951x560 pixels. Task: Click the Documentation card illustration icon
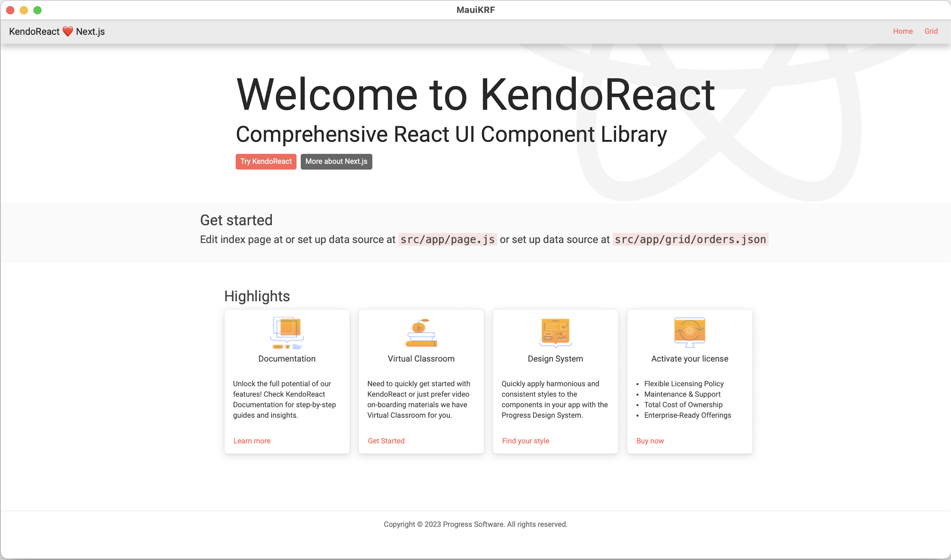287,333
